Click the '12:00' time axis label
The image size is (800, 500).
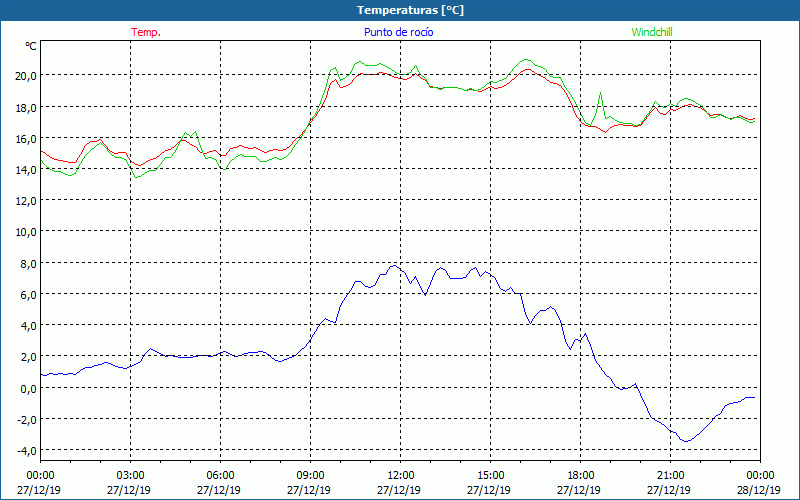(401, 476)
